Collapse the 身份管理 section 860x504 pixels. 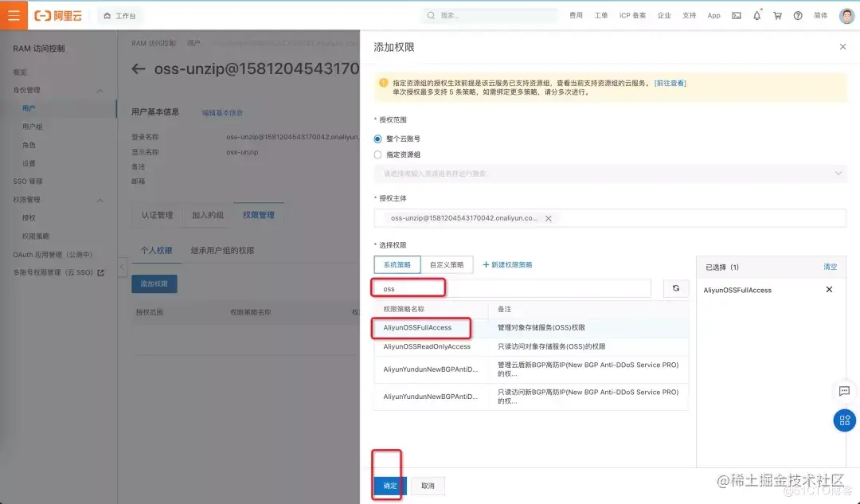[100, 91]
